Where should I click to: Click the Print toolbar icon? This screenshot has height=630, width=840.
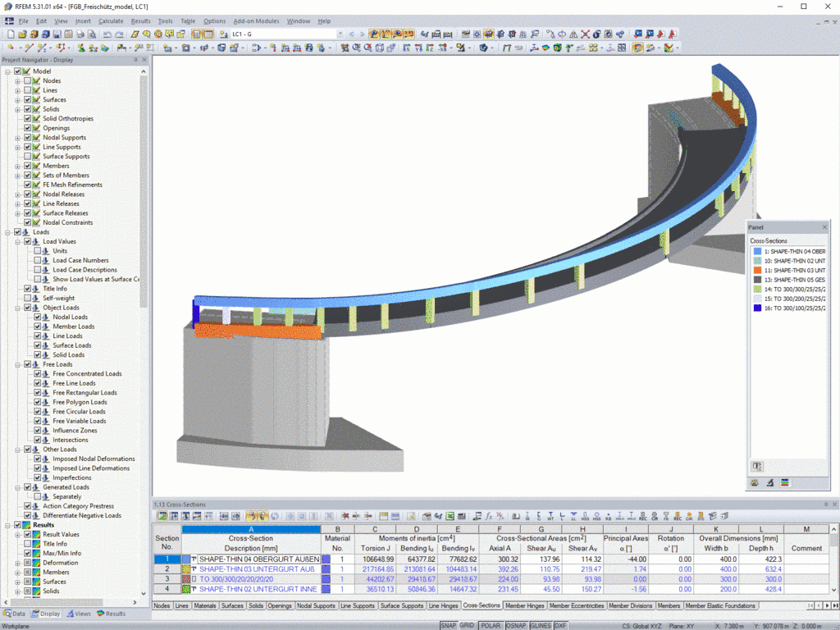[x=80, y=34]
